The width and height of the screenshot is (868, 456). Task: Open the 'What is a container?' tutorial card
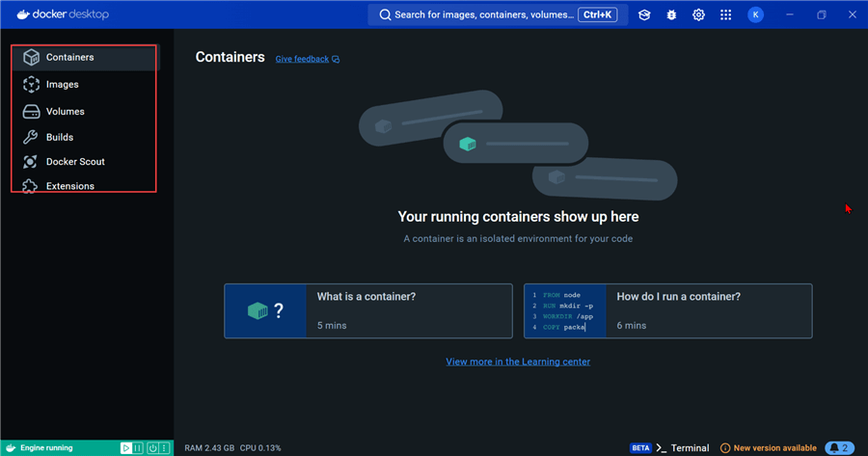point(367,310)
